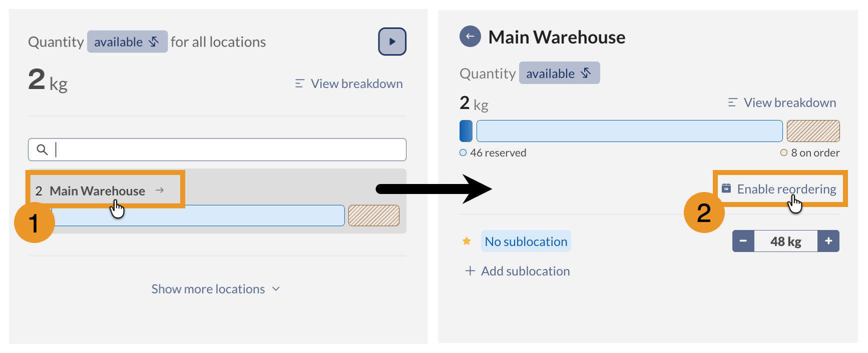Viewport: 868px width, 353px height.
Task: Click the breakdown lines icon before View breakdown
Action: click(299, 83)
